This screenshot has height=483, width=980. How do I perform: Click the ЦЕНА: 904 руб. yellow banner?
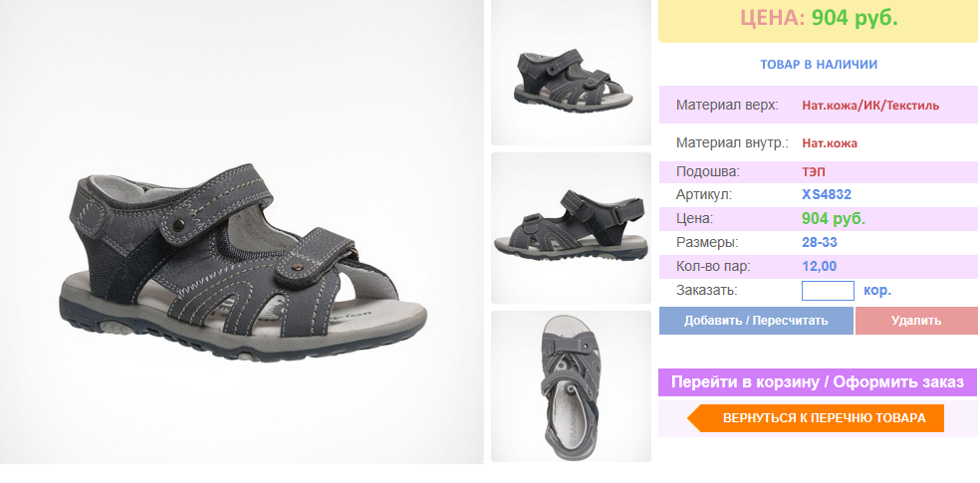tap(818, 20)
